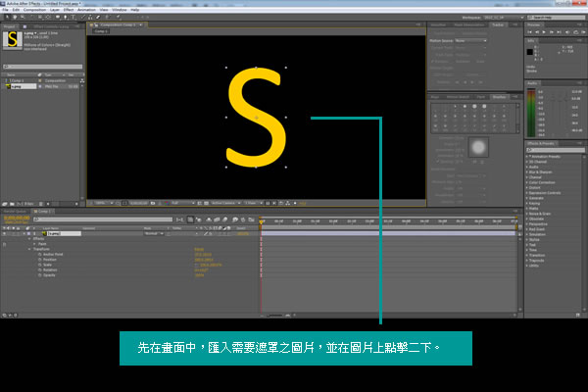Viewport: 588px width, 392px height.
Task: Select the Clone Stamp tool
Action: pos(90,17)
